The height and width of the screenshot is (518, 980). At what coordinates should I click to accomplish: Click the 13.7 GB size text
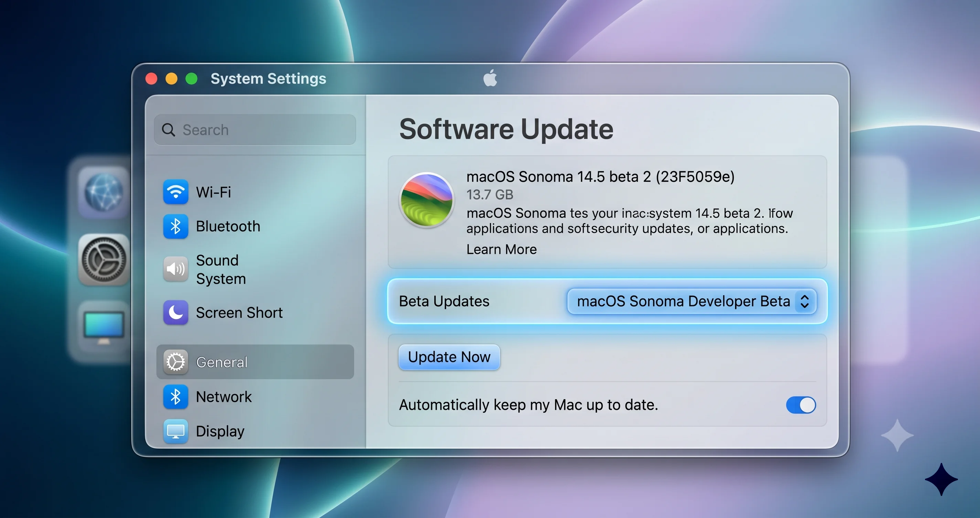tap(490, 195)
